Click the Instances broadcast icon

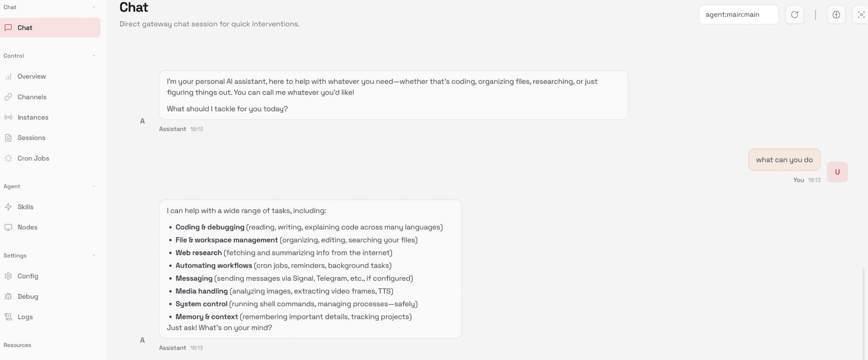(8, 118)
